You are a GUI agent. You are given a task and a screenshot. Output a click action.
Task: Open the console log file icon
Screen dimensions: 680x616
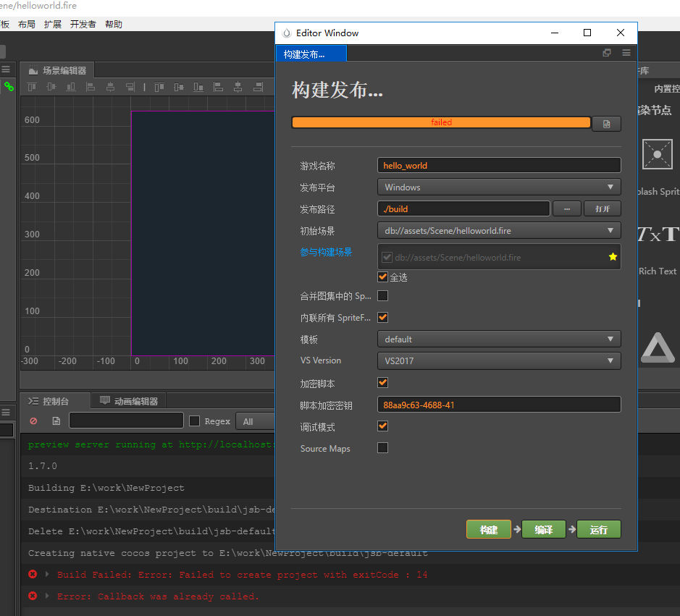(x=56, y=421)
